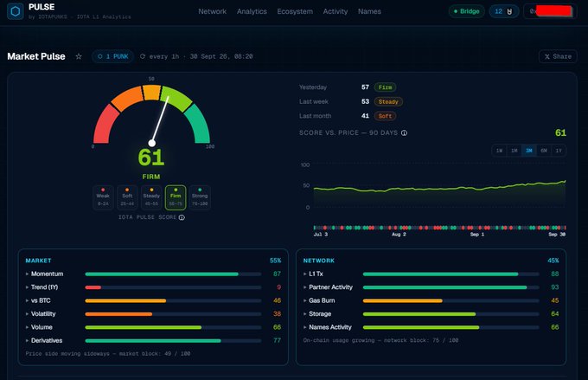The width and height of the screenshot is (588, 380).
Task: Click the Steady score band
Action: pyautogui.click(x=151, y=197)
